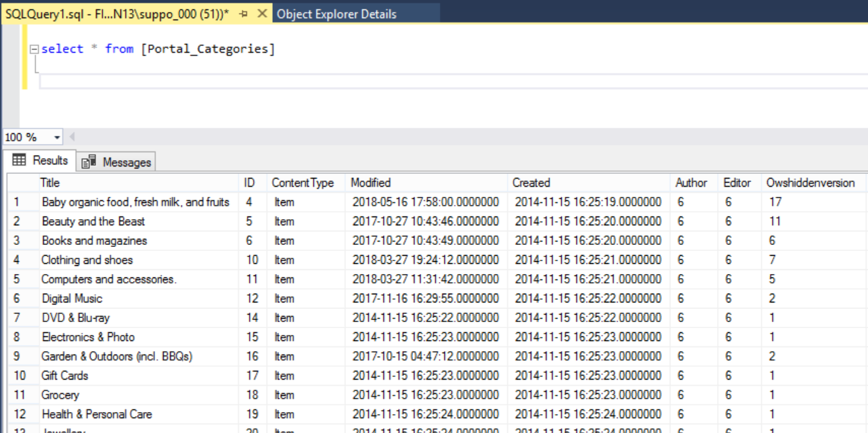
Task: Select the 'Grocery' cell
Action: 138,395
